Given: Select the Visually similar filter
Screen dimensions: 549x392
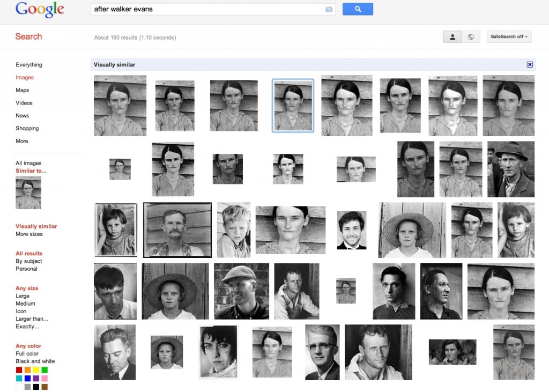Looking at the screenshot, I should tap(36, 226).
